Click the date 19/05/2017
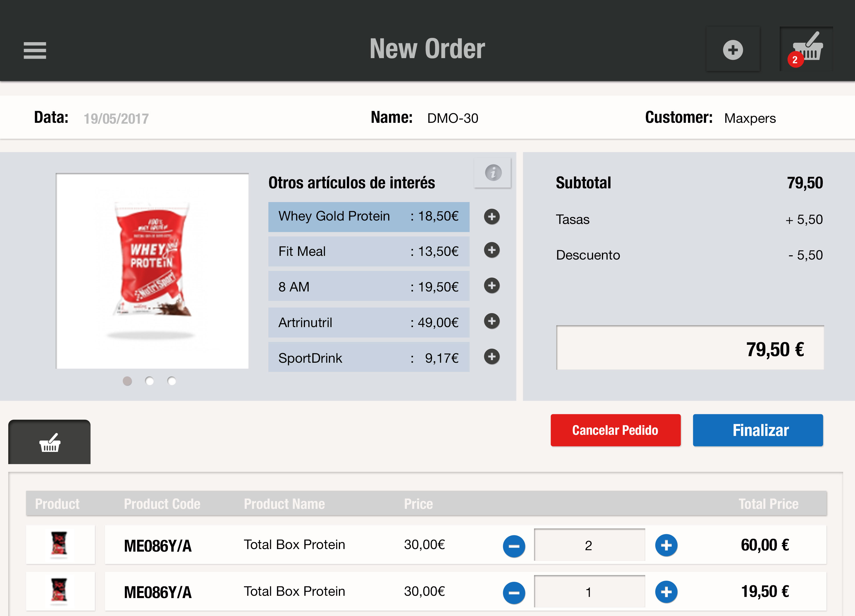 116,119
